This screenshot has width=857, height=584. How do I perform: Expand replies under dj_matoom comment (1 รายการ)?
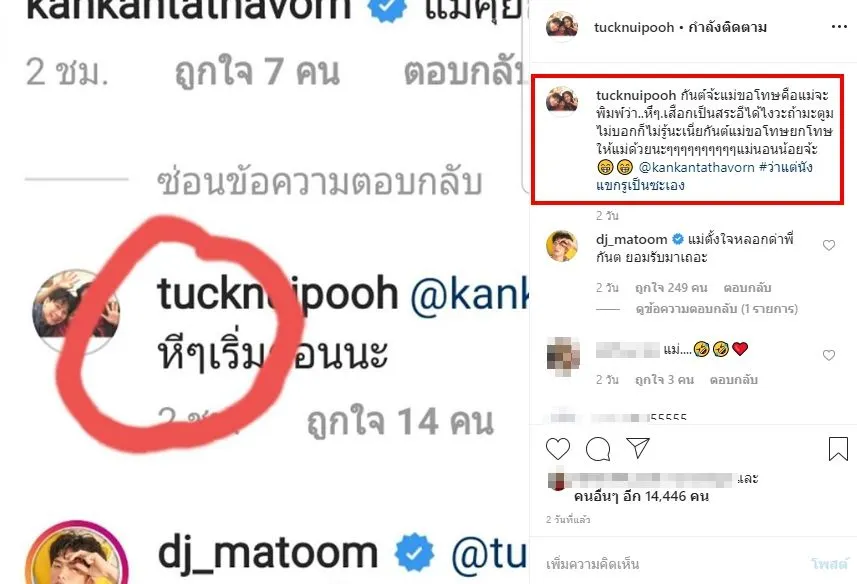tap(716, 309)
